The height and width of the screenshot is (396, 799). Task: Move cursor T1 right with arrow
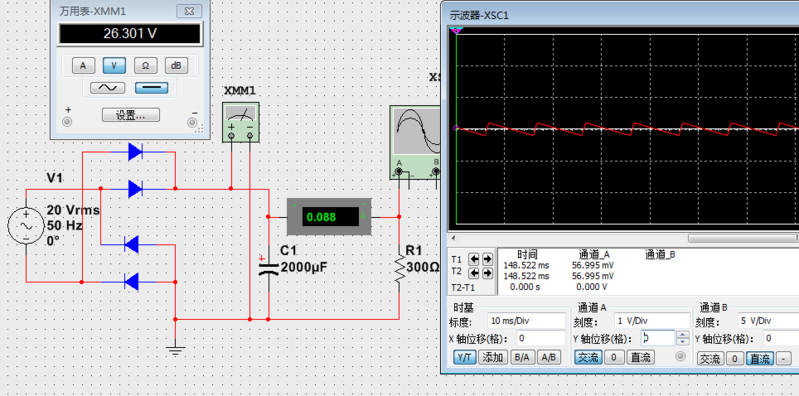pos(488,259)
